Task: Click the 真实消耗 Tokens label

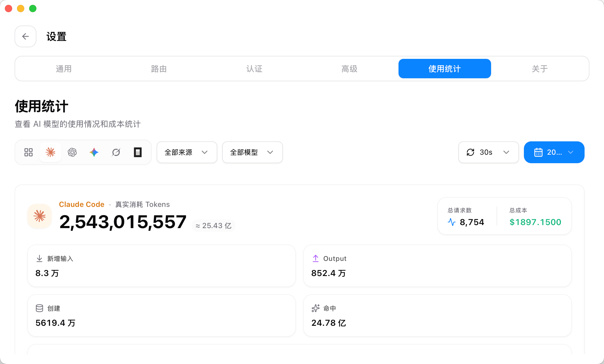Action: 143,204
